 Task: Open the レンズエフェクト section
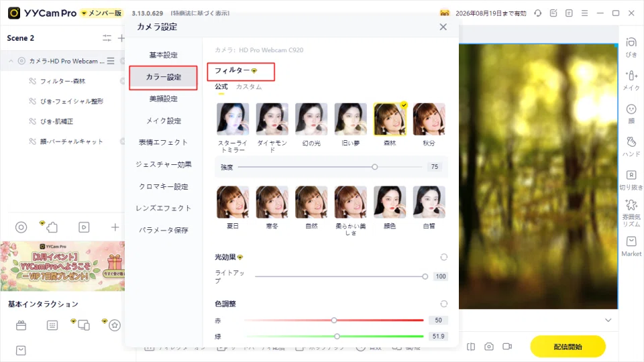[x=163, y=208]
